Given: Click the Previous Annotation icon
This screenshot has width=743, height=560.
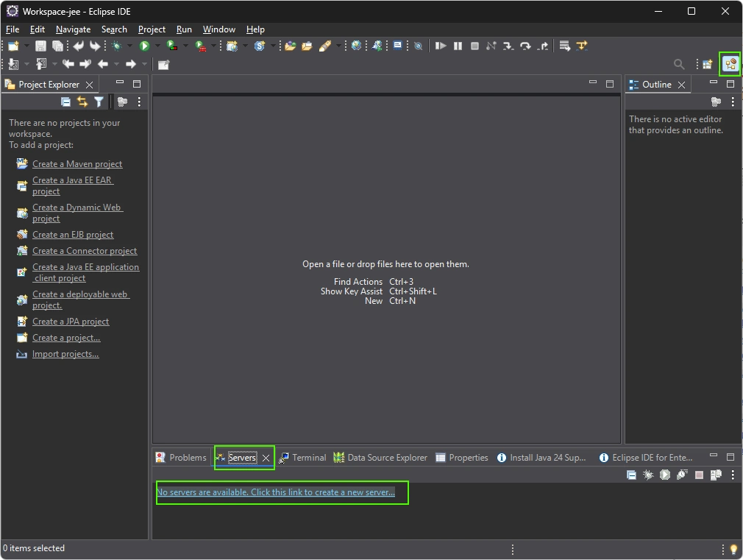Looking at the screenshot, I should pos(41,65).
